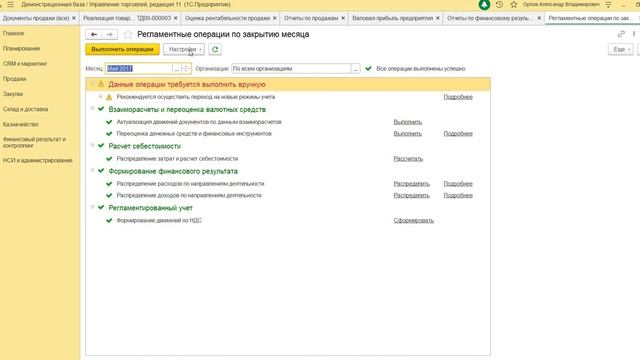
Task: Click green checkmark beside Расчет себестоимости
Action: (101, 146)
